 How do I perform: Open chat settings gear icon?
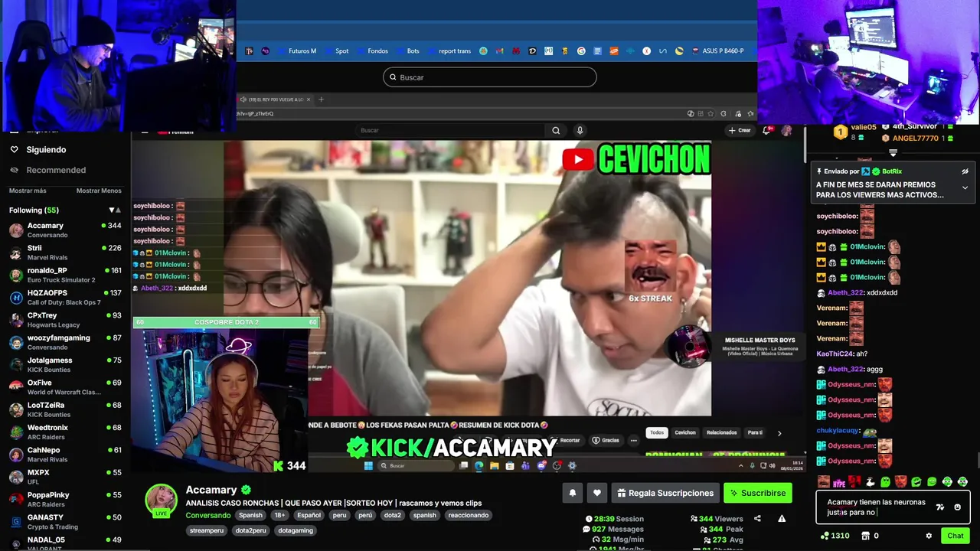tap(929, 536)
